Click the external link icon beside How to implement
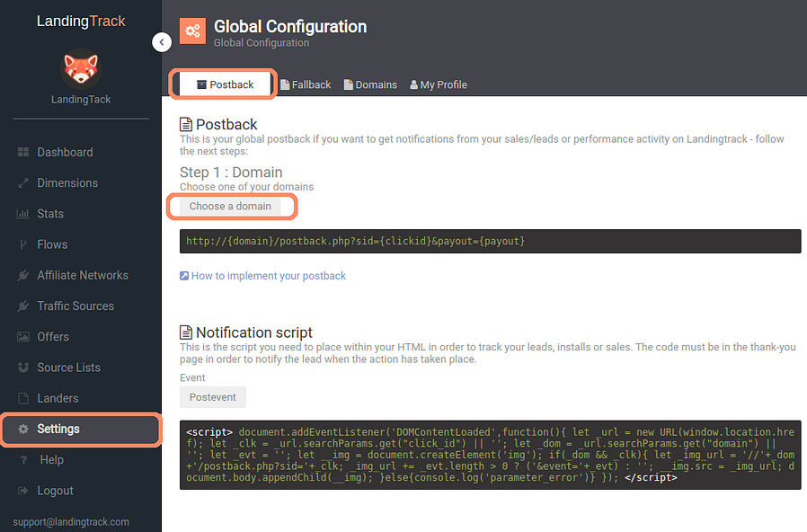The height and width of the screenshot is (532, 807). point(184,276)
